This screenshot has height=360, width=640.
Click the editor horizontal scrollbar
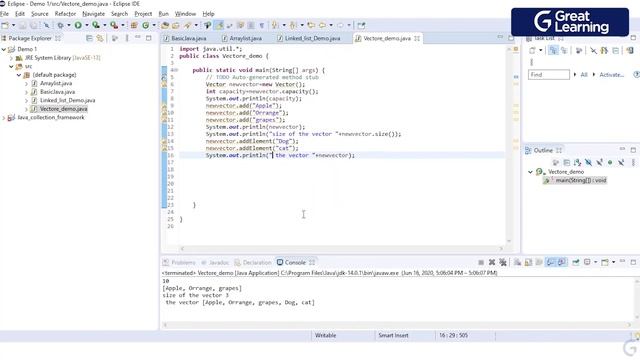341,248
